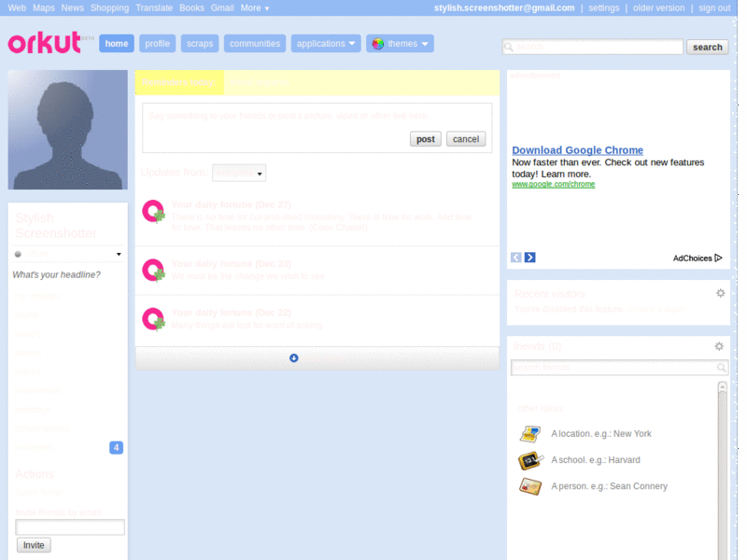Click the post button
This screenshot has height=560, width=747.
tap(426, 139)
